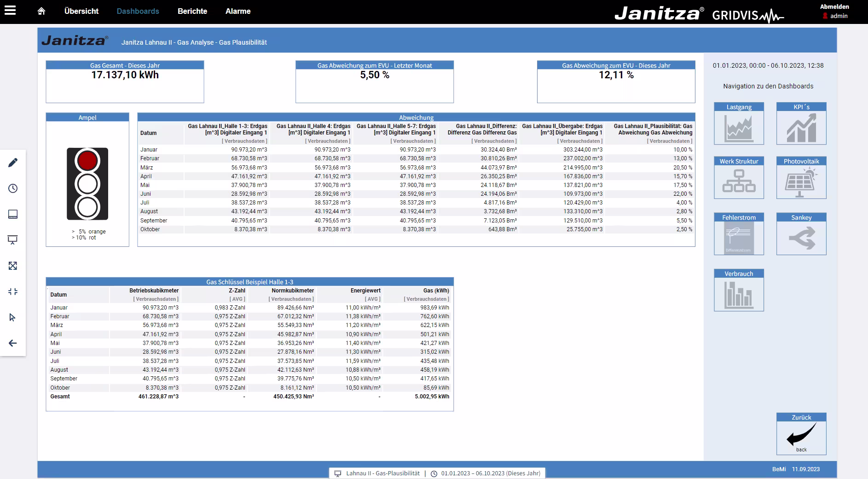The width and height of the screenshot is (868, 479).
Task: Click the pencil edit icon in sidebar
Action: pyautogui.click(x=13, y=163)
